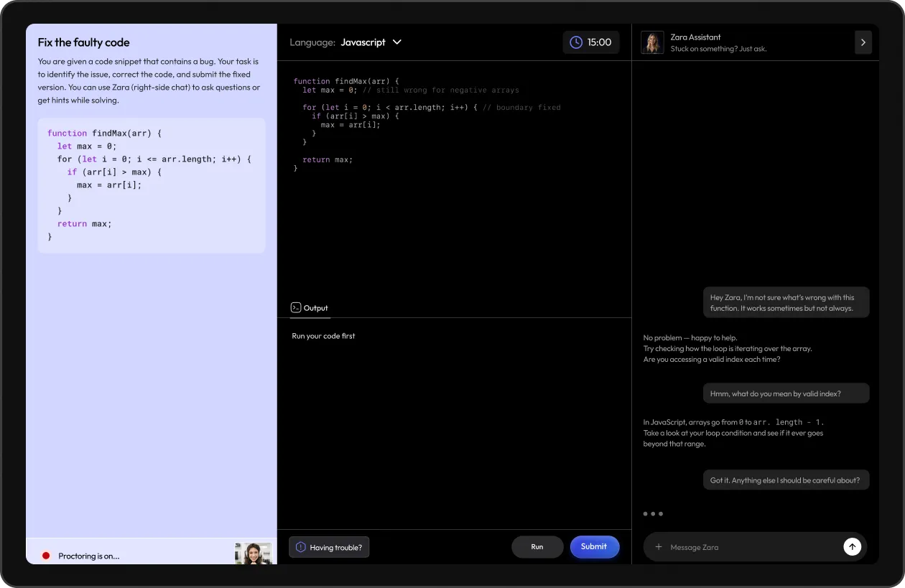Send a chat message via the up-arrow icon
This screenshot has width=905, height=588.
(x=853, y=546)
